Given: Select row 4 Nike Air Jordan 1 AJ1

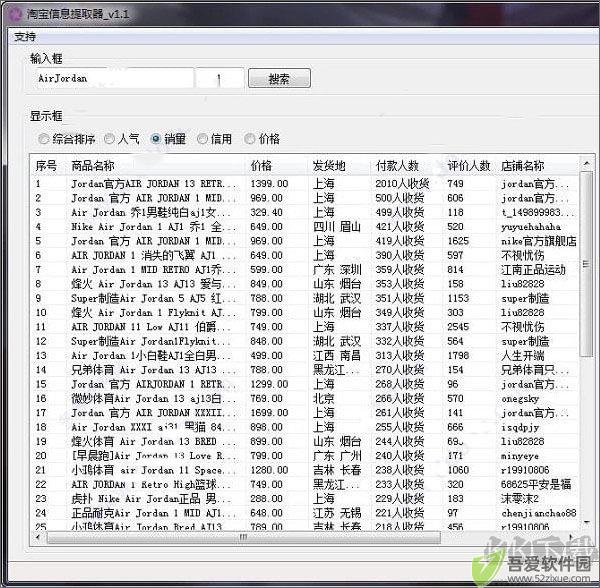Looking at the screenshot, I should pyautogui.click(x=304, y=226).
